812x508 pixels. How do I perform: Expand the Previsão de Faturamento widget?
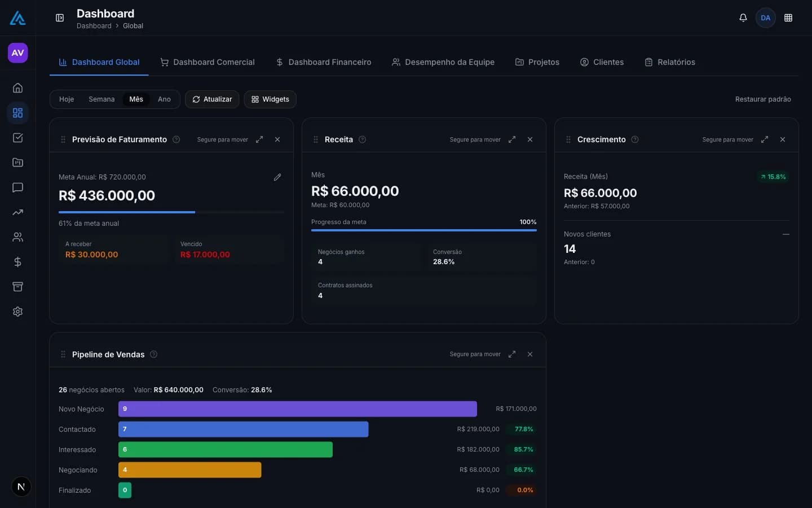pos(259,139)
